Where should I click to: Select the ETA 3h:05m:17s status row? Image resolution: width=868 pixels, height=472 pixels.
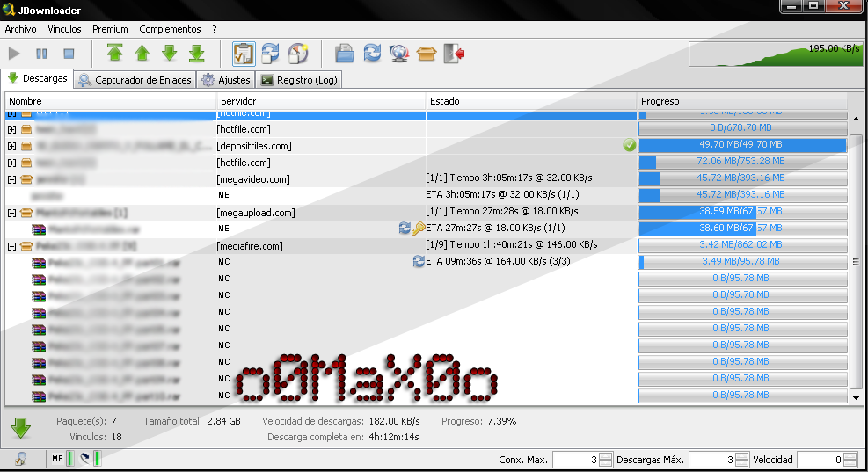pos(502,195)
